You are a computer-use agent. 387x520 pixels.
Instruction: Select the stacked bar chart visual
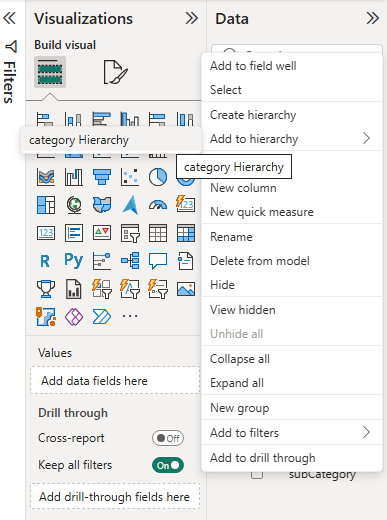click(45, 119)
